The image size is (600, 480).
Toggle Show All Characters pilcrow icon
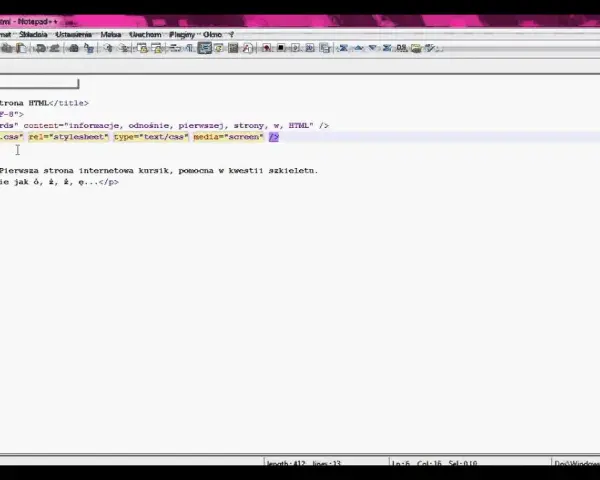pos(189,48)
